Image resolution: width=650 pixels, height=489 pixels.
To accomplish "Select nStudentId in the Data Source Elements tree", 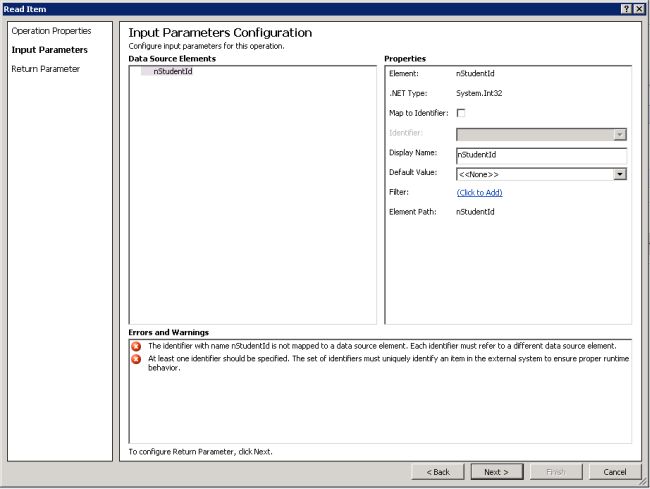I will tap(173, 71).
